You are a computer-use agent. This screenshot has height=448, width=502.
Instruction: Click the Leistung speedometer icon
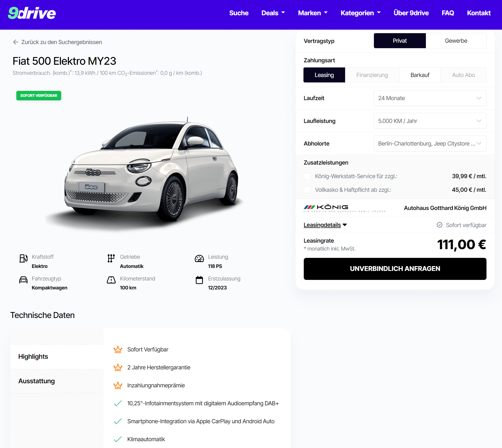click(x=199, y=259)
